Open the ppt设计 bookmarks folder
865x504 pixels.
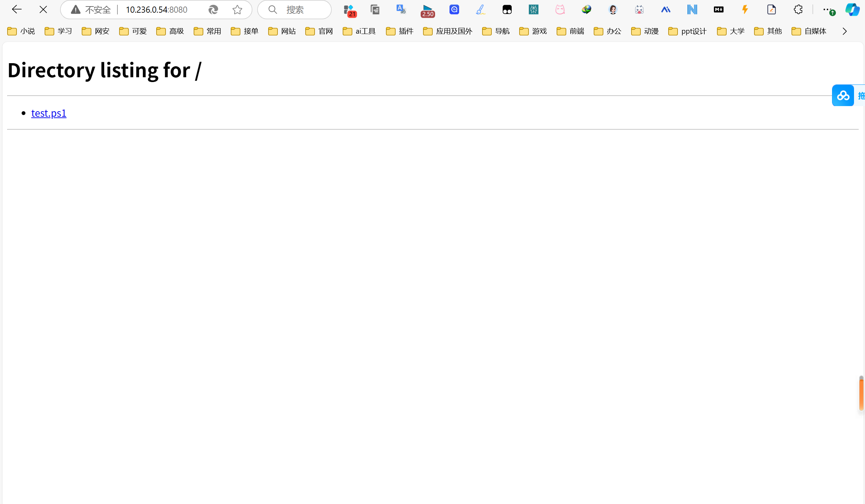click(688, 31)
